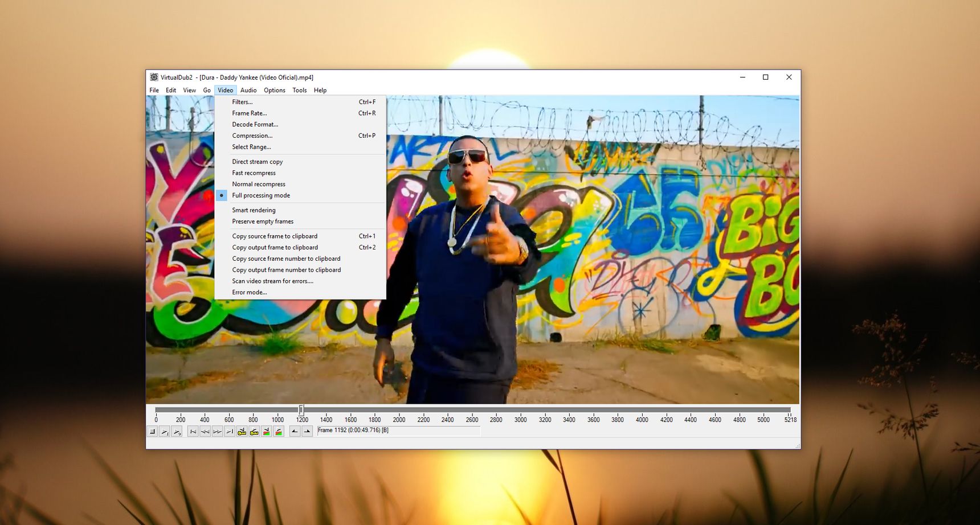This screenshot has height=525, width=980.
Task: Open Compression... settings
Action: (x=300, y=136)
